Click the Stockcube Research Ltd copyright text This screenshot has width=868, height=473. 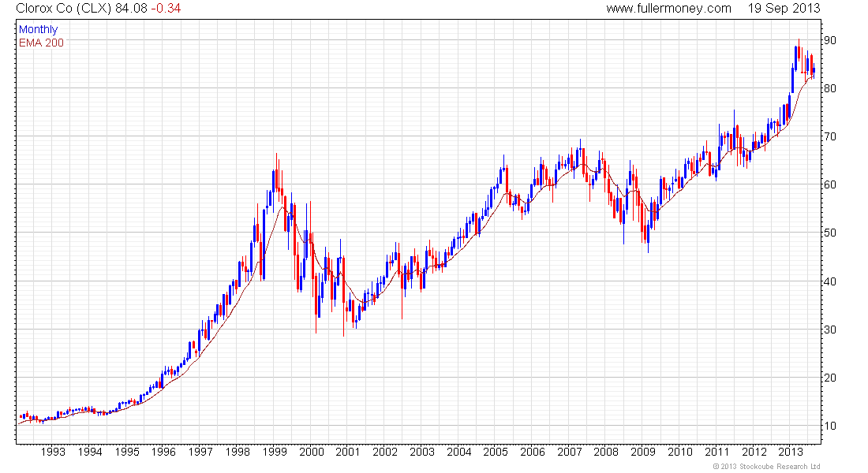[x=766, y=467]
